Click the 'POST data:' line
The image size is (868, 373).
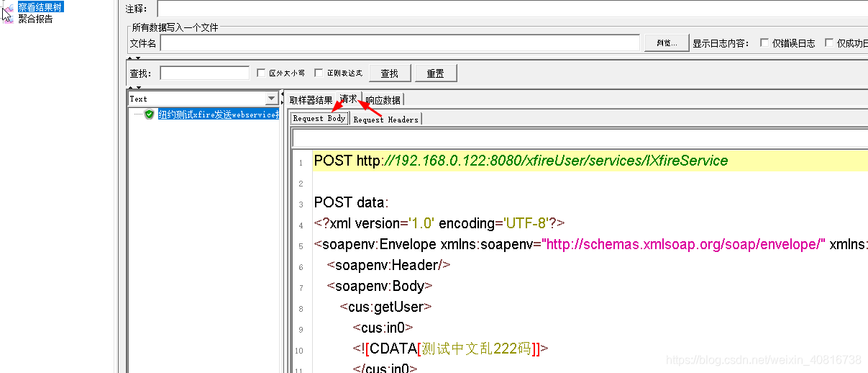[x=351, y=202]
